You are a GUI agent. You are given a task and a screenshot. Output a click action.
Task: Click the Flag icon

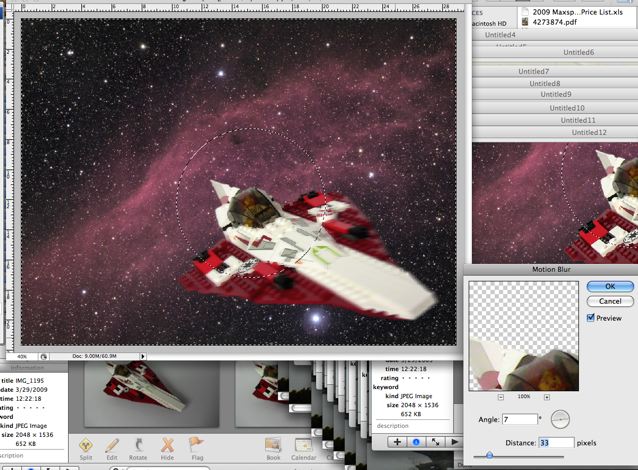point(196,445)
